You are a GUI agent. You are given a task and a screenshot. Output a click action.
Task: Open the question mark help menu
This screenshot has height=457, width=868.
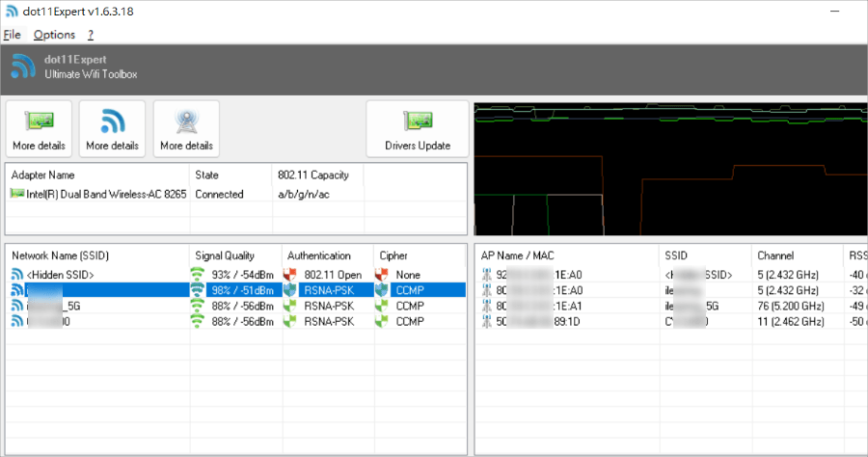91,35
